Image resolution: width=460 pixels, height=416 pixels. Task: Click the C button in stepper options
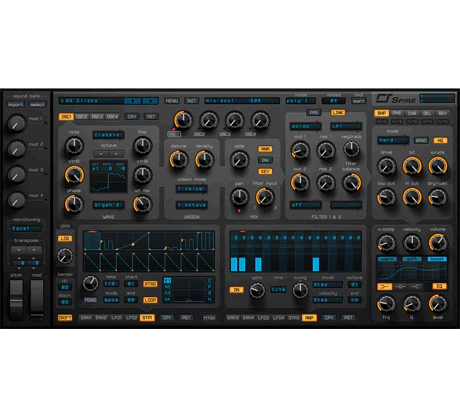pos(210,280)
